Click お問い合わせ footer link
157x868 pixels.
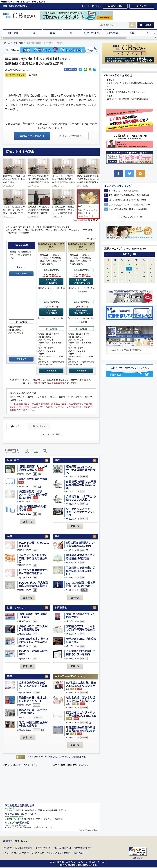click(80, 853)
